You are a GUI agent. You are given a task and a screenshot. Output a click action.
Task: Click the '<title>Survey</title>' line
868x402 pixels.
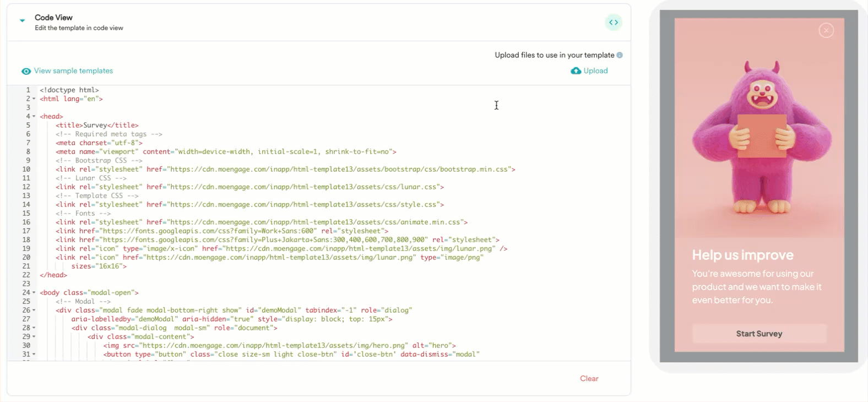pyautogui.click(x=97, y=125)
